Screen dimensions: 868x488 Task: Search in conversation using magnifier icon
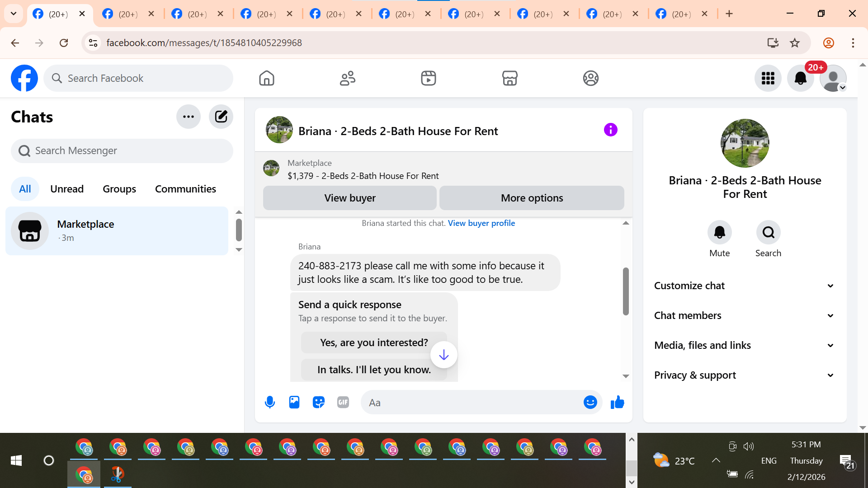point(769,232)
